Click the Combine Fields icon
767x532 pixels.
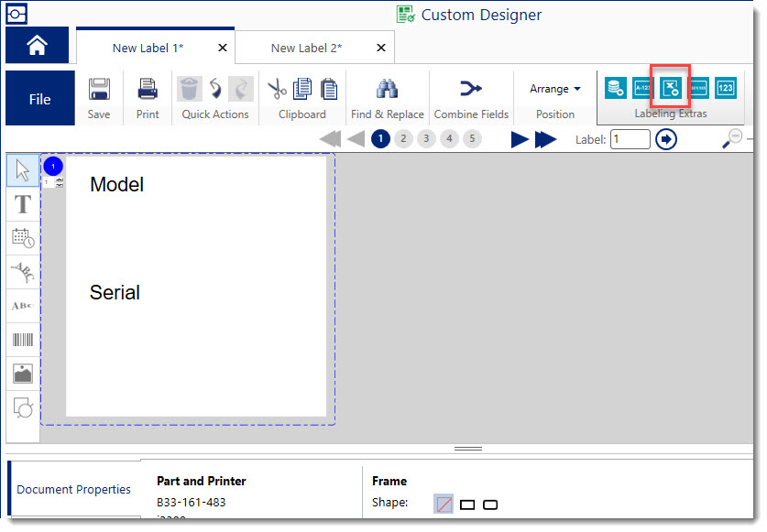pos(470,89)
